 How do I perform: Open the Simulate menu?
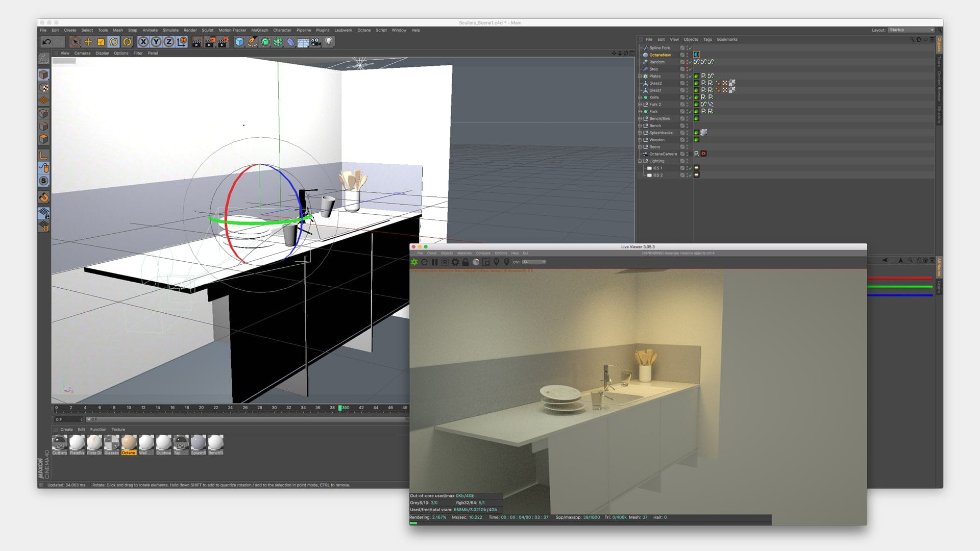point(170,30)
